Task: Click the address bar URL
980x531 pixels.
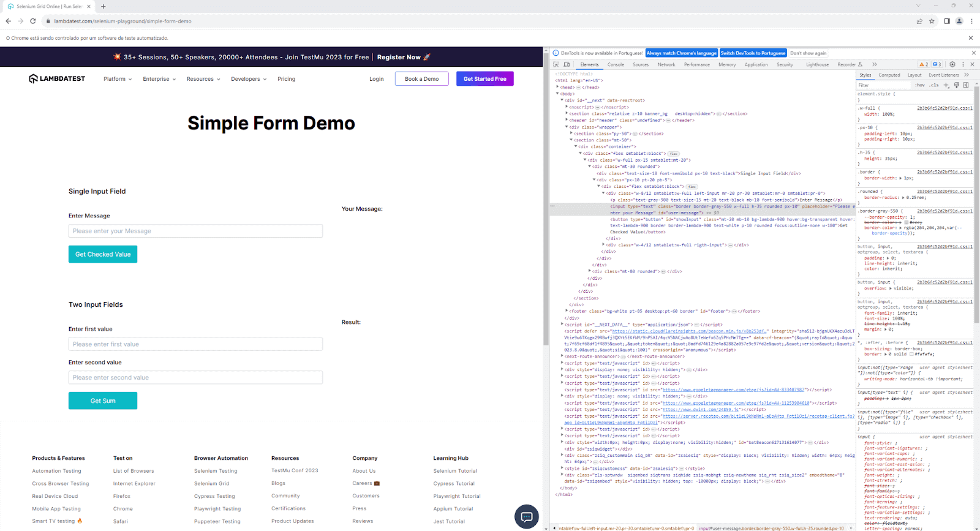Action: click(123, 21)
